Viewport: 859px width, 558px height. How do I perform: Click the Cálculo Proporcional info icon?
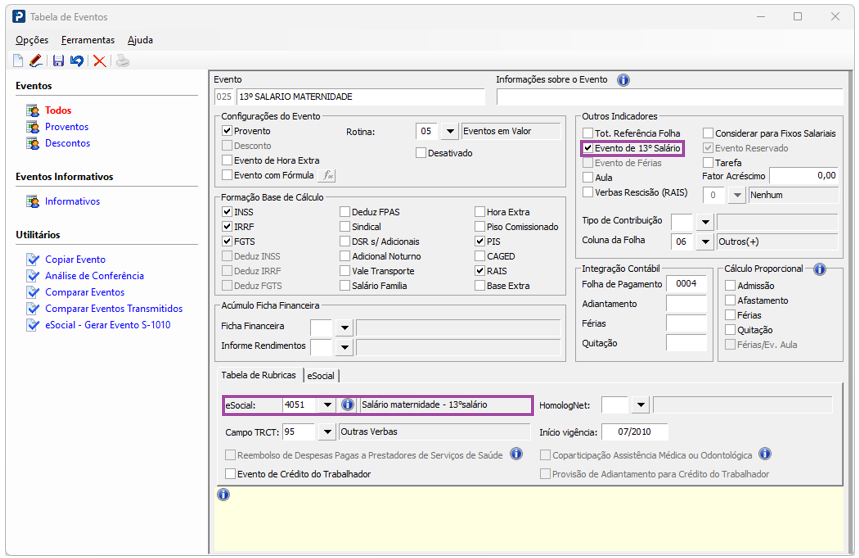coord(819,269)
